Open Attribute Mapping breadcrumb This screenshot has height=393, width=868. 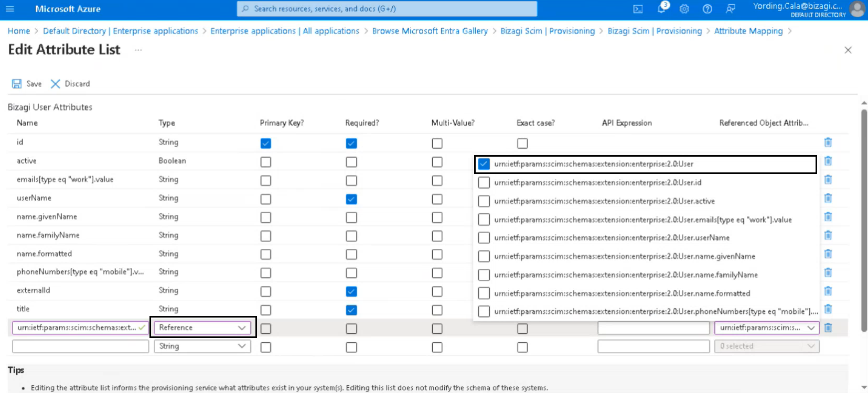[748, 31]
